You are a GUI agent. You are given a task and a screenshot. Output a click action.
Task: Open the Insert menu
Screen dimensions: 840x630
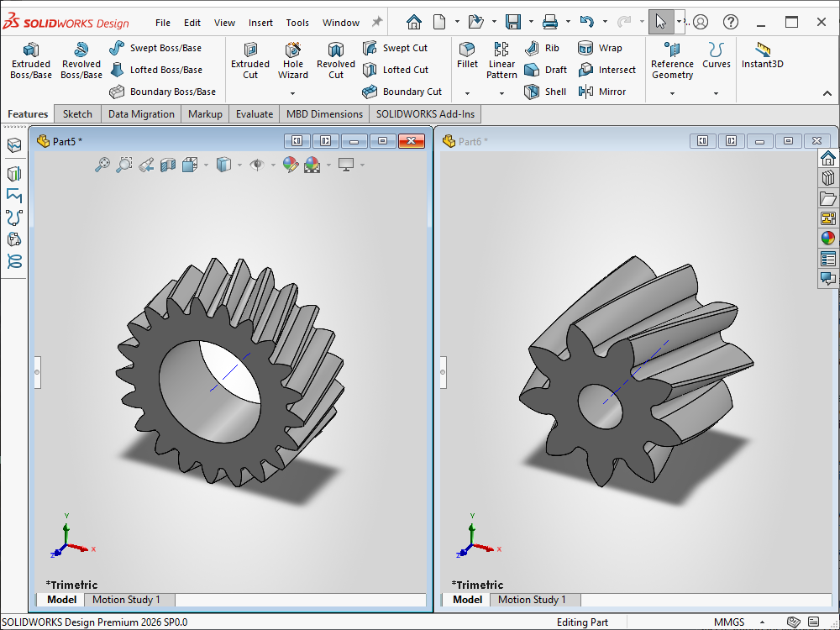260,23
